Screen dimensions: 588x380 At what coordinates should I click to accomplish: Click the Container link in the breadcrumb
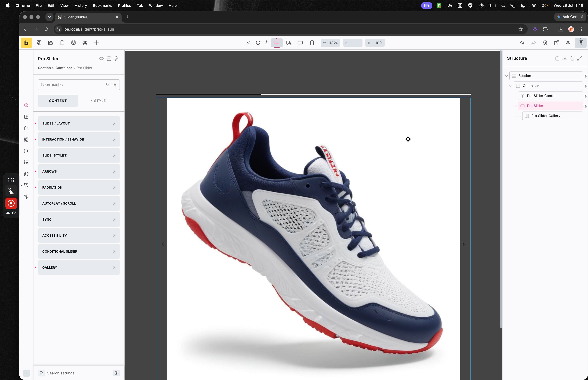[x=64, y=68]
